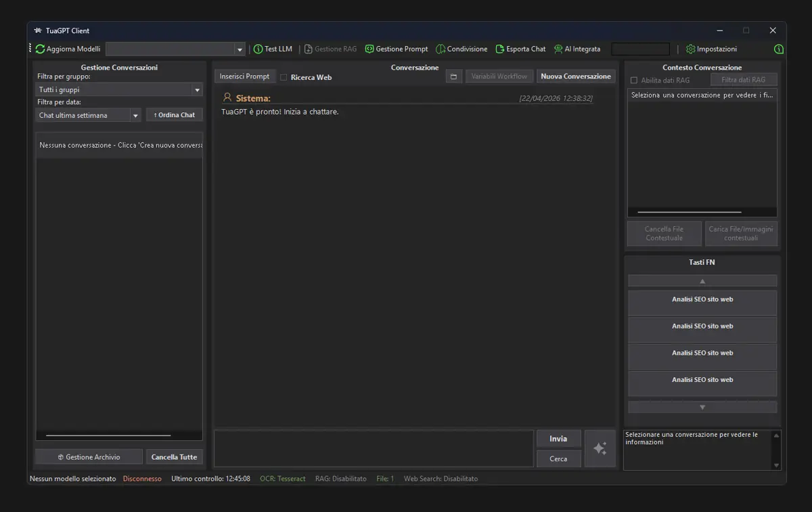The width and height of the screenshot is (812, 512).
Task: Click 'Web Search: Disabilitato' status entry
Action: click(441, 479)
